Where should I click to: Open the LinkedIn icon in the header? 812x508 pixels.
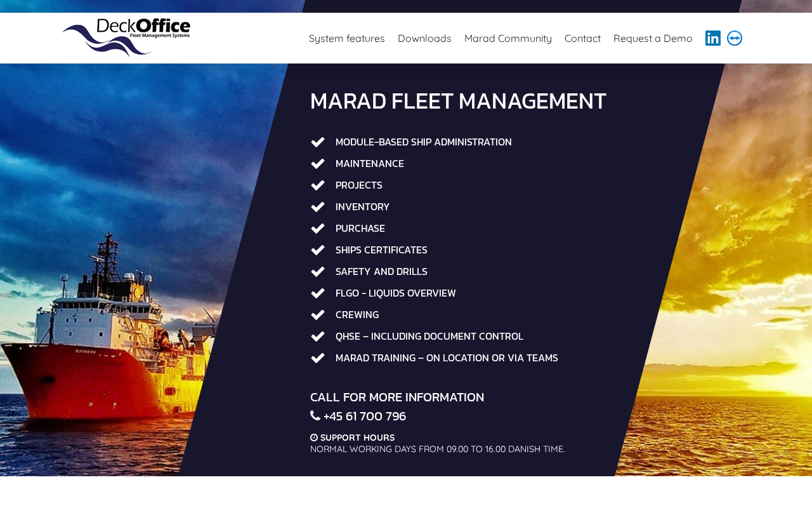713,38
